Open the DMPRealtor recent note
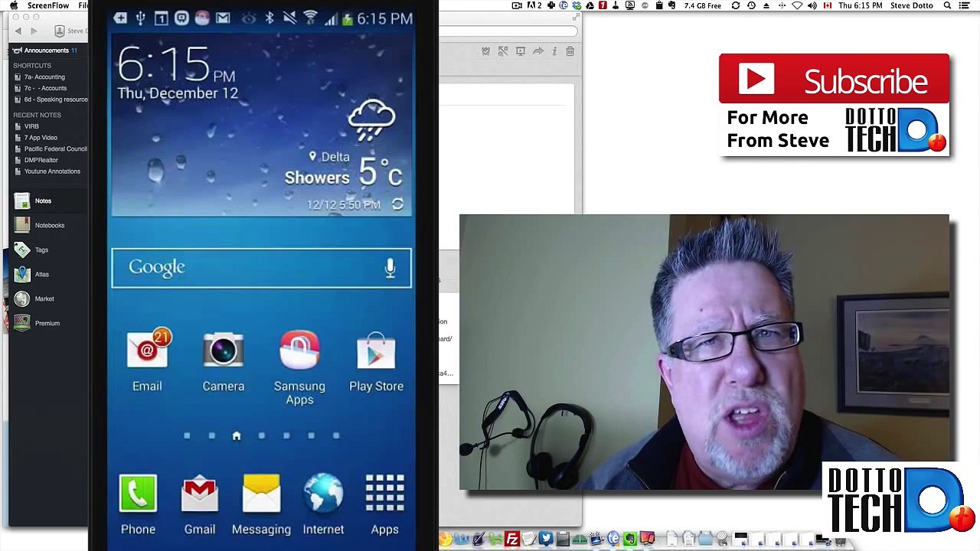This screenshot has height=551, width=980. (41, 160)
